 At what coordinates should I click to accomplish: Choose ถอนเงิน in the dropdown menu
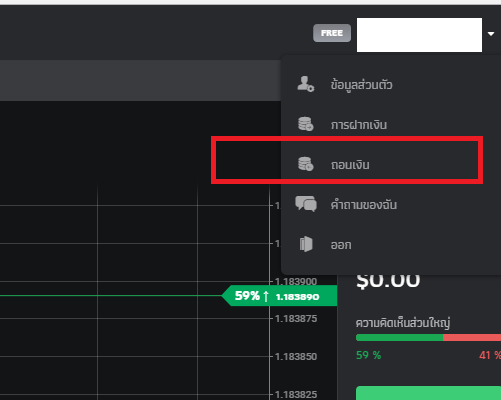point(350,165)
